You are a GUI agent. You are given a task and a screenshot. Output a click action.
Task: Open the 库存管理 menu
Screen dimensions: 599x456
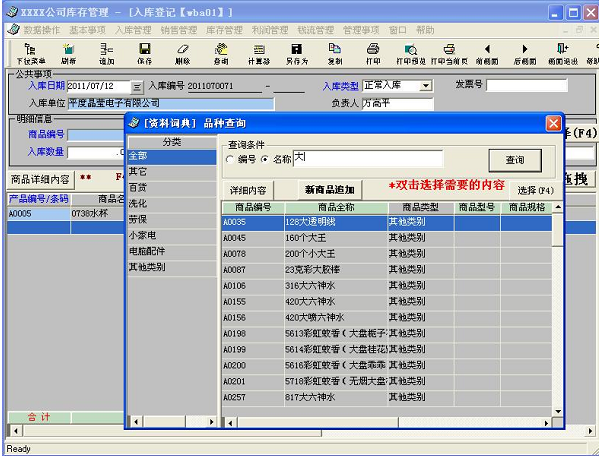click(x=224, y=30)
